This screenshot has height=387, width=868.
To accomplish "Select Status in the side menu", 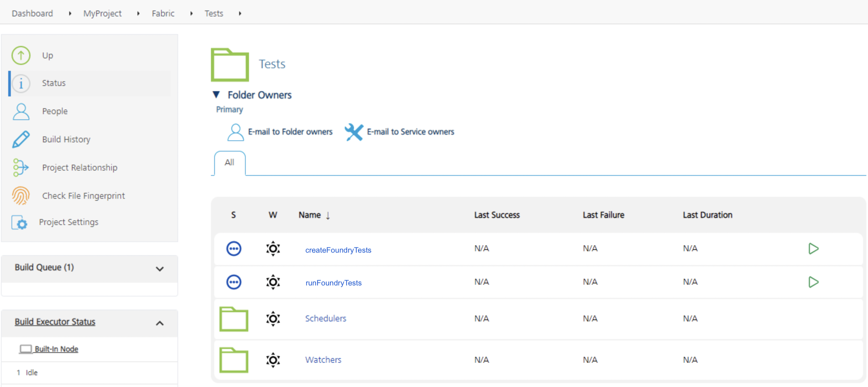I will click(x=53, y=83).
